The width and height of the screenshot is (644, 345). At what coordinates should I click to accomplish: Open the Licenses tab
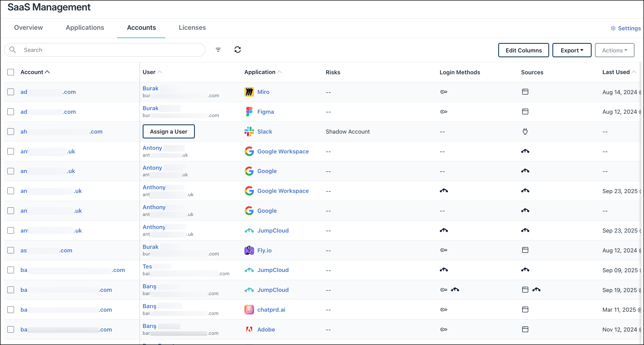(x=192, y=27)
